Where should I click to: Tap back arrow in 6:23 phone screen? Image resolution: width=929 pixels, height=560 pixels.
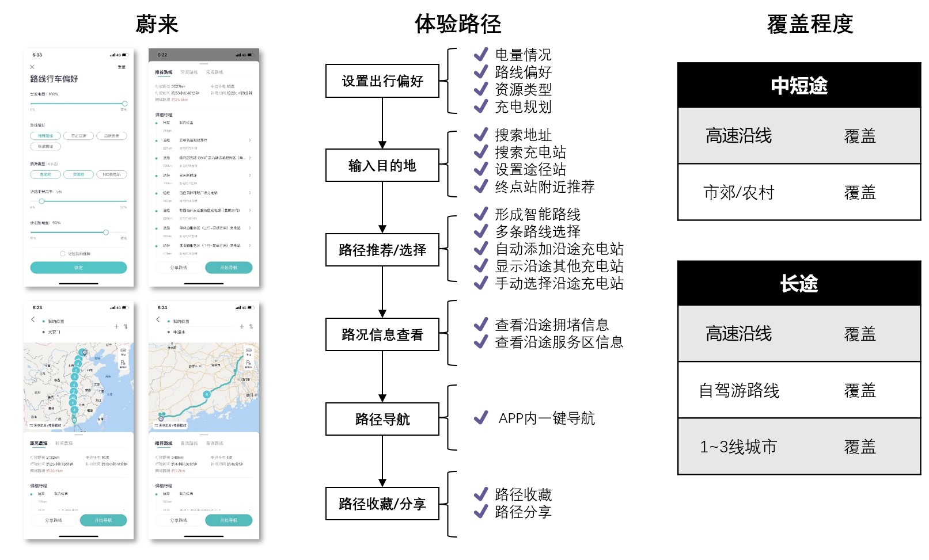coord(33,319)
